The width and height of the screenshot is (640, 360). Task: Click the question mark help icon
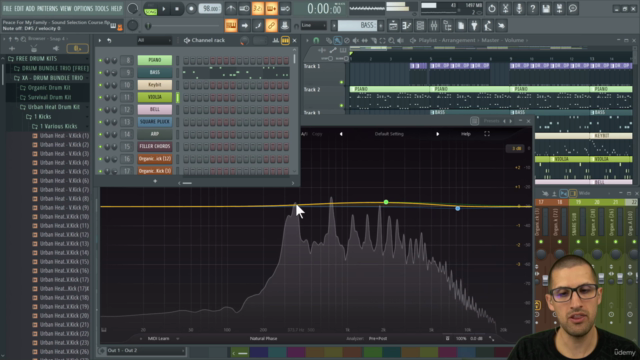click(x=532, y=9)
